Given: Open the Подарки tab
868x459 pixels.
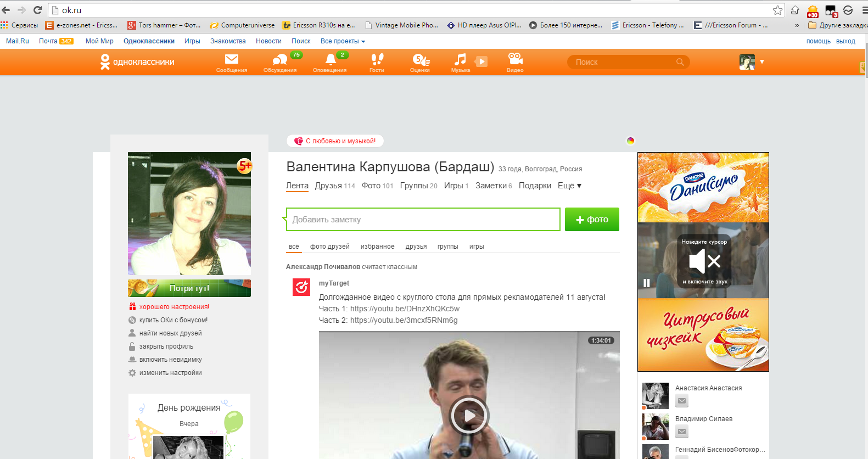Looking at the screenshot, I should click(x=535, y=186).
